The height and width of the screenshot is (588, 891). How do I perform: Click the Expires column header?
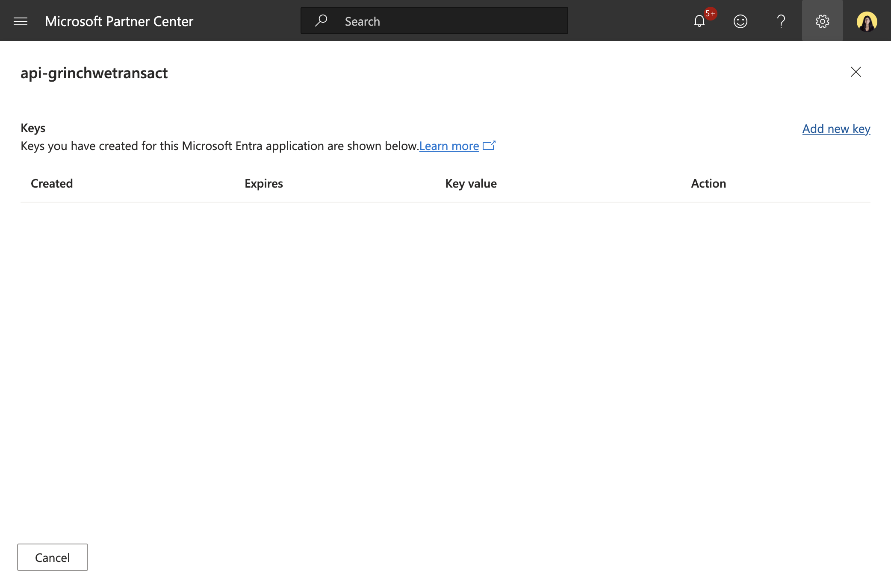pos(264,183)
